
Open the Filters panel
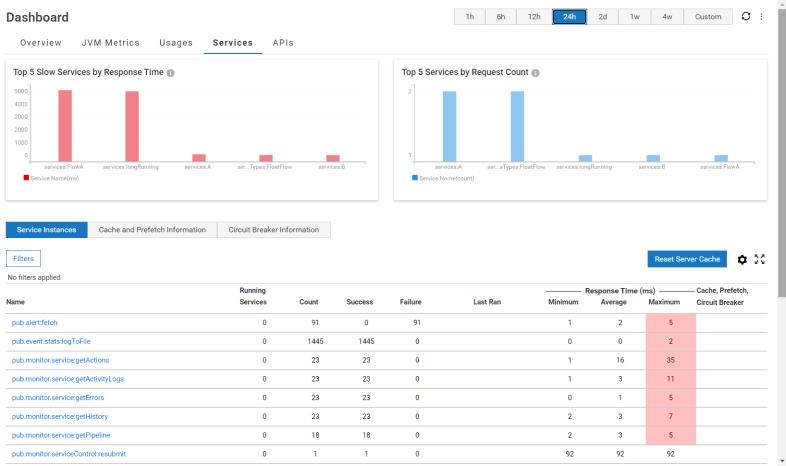[25, 259]
